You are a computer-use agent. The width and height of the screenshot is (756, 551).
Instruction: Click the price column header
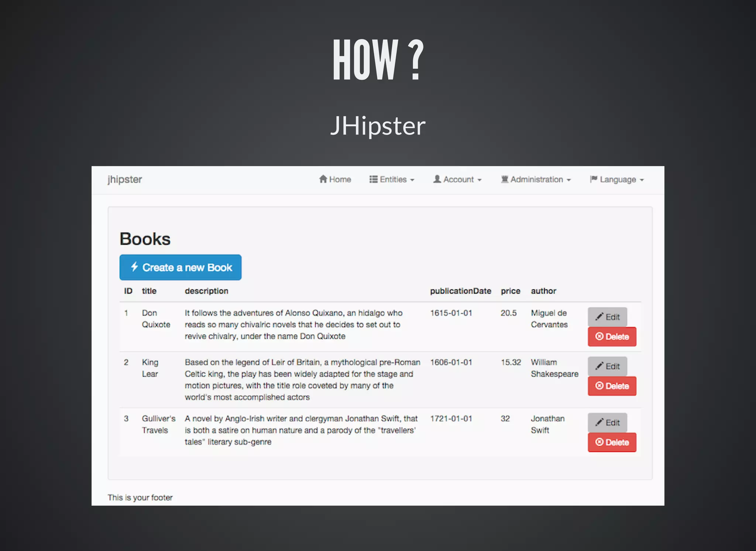pos(511,291)
